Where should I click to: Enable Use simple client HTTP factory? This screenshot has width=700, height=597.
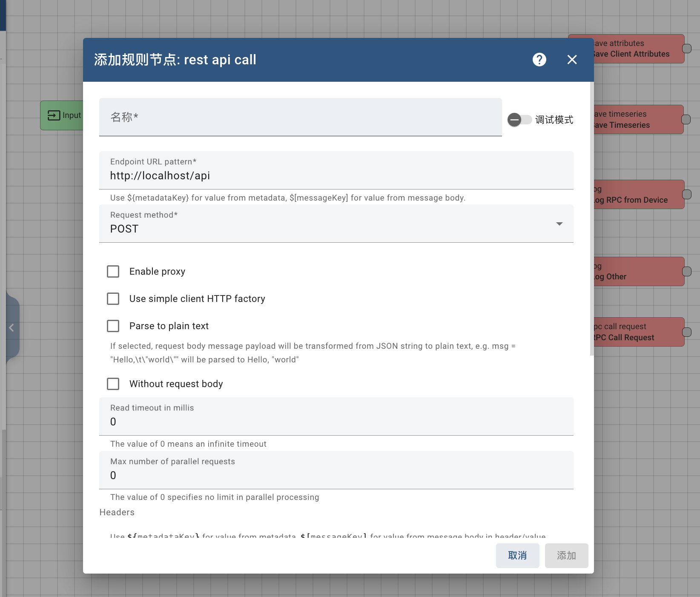tap(113, 298)
